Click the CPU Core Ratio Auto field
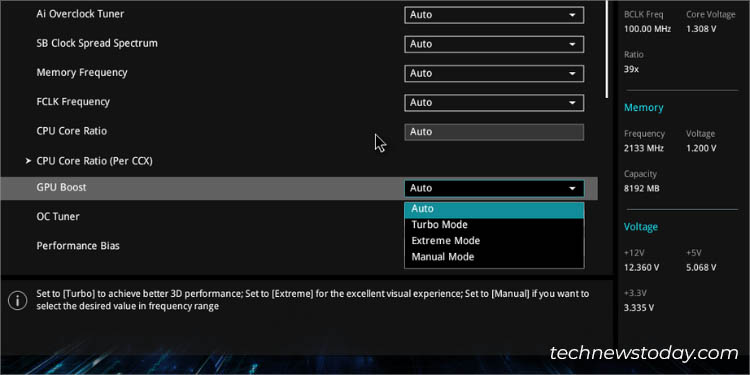 click(x=494, y=132)
